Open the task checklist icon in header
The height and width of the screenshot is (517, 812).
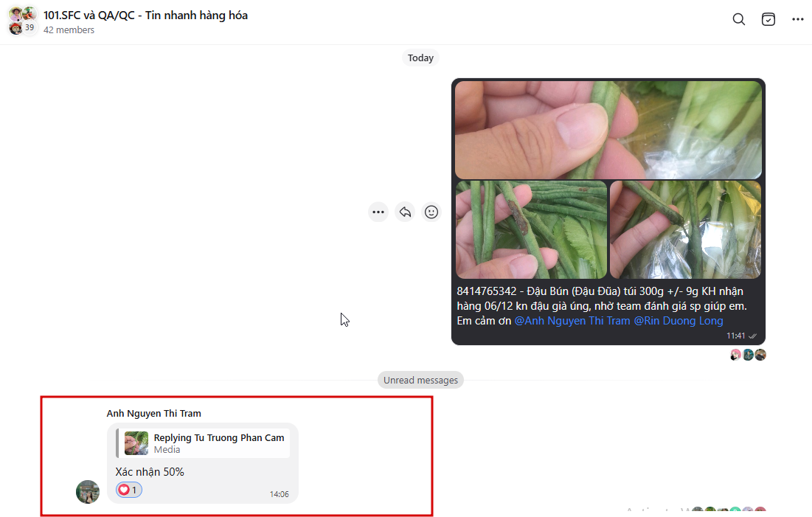click(x=768, y=20)
